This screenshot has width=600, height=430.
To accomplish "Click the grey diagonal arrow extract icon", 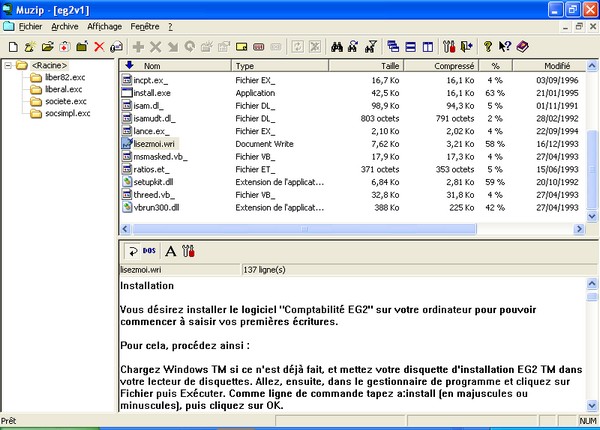I will click(x=173, y=47).
